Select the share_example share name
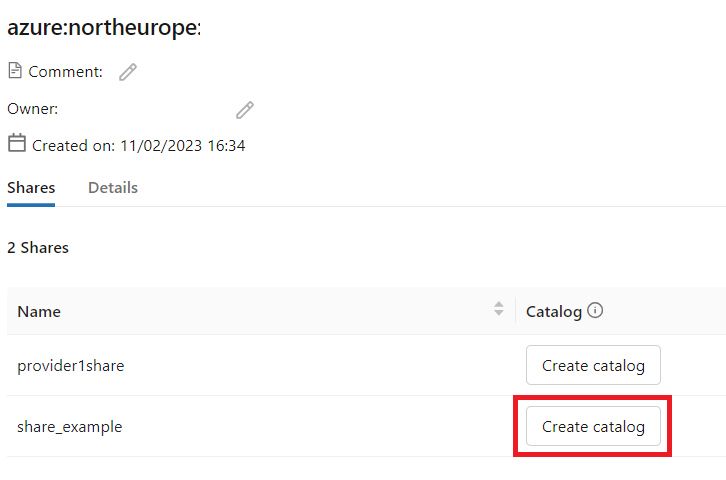This screenshot has height=480, width=726. click(70, 427)
